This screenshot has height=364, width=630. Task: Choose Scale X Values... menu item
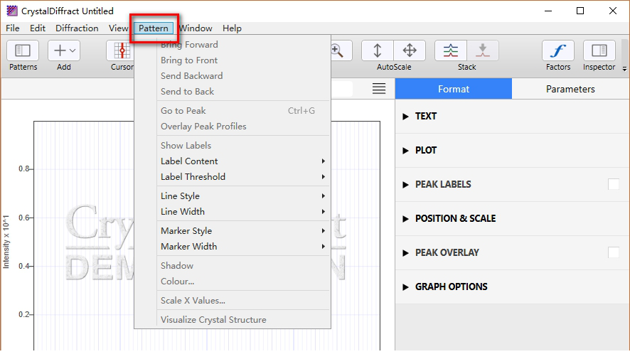(242, 301)
